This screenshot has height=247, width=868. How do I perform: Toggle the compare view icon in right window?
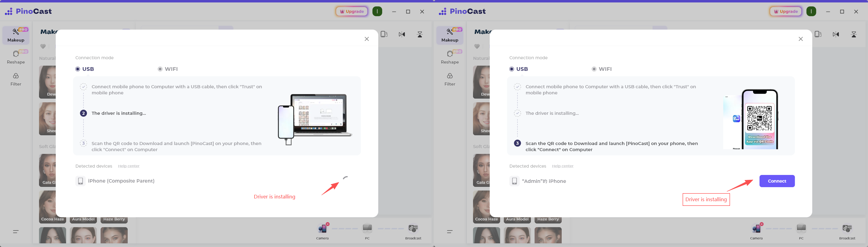(x=818, y=34)
